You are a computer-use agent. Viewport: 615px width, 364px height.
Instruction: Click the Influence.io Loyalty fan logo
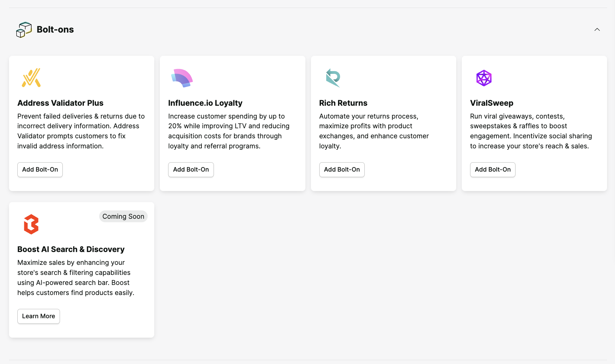coord(182,78)
